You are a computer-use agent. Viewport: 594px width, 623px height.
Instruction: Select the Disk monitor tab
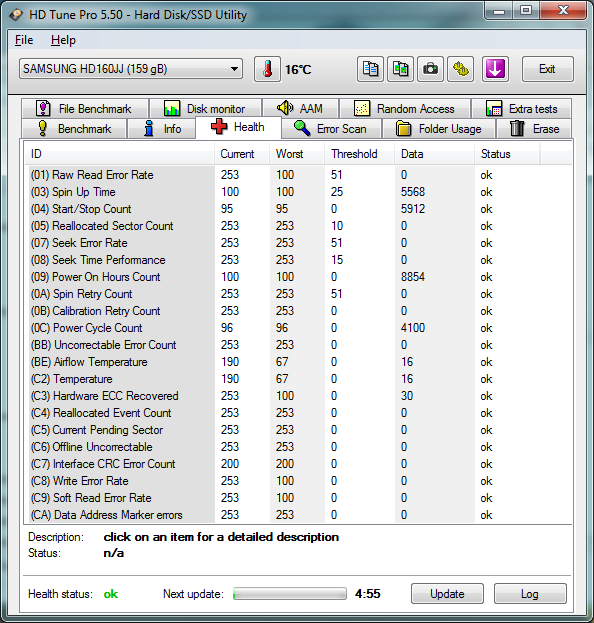click(205, 108)
